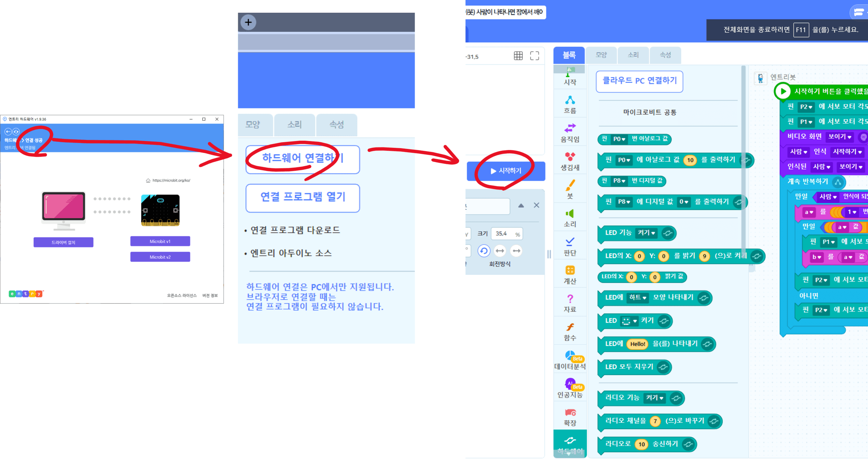
Task: Click the 하드웨어 연결하기 button
Action: [303, 158]
